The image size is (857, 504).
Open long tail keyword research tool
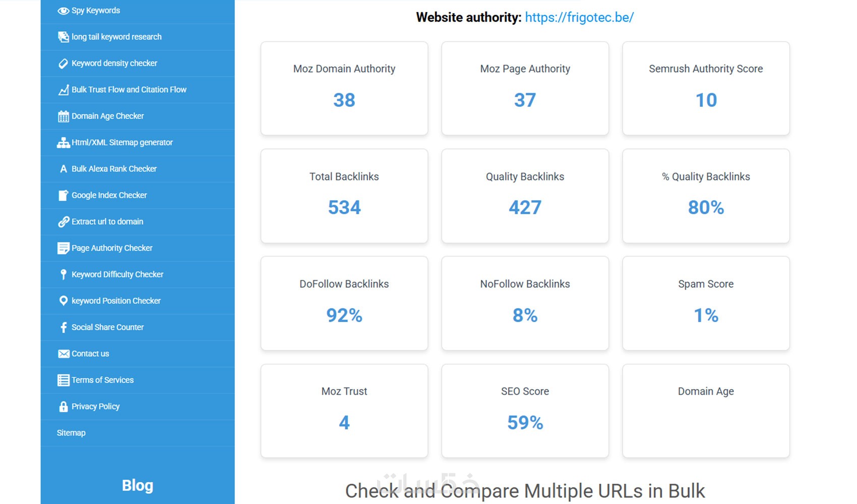pyautogui.click(x=116, y=37)
